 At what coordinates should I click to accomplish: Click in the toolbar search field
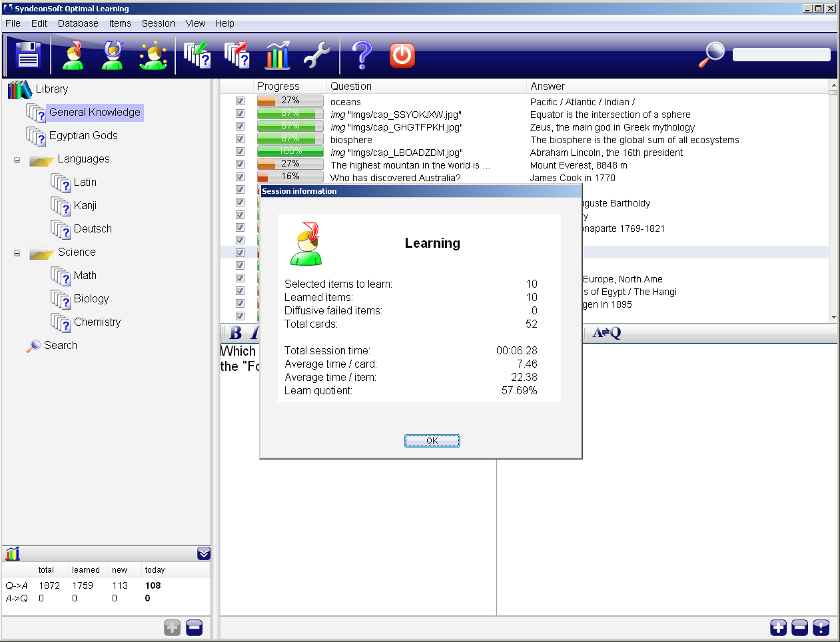click(x=781, y=55)
